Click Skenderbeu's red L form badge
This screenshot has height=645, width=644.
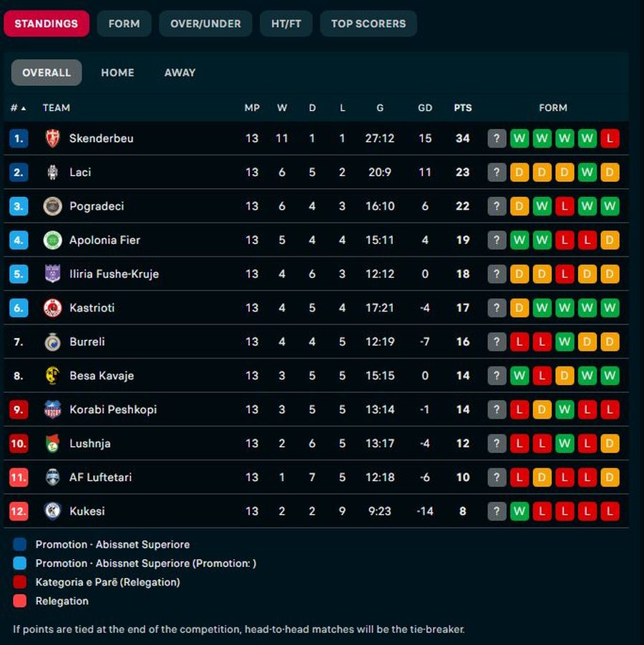point(610,138)
